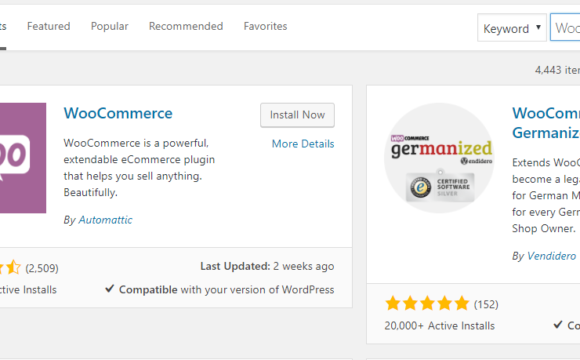Image resolution: width=580 pixels, height=360 pixels.
Task: Open the WooCommerce plugin title link
Action: pos(118,113)
